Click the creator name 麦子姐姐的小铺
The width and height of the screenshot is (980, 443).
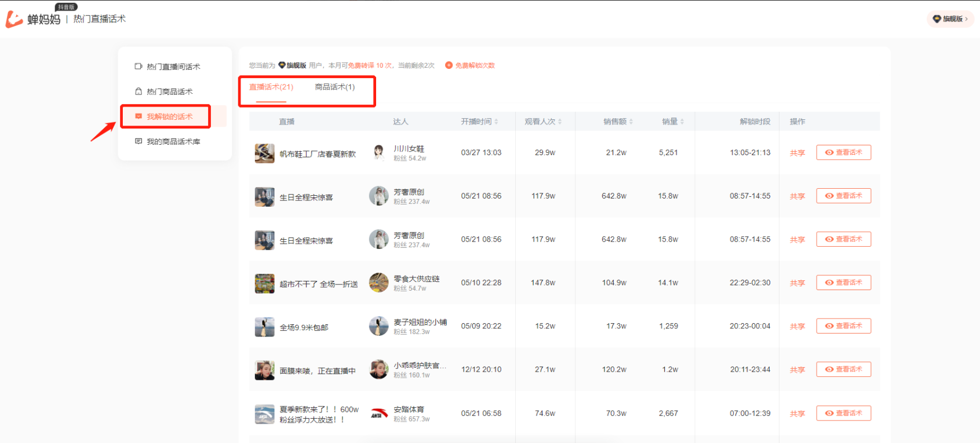[x=420, y=322]
